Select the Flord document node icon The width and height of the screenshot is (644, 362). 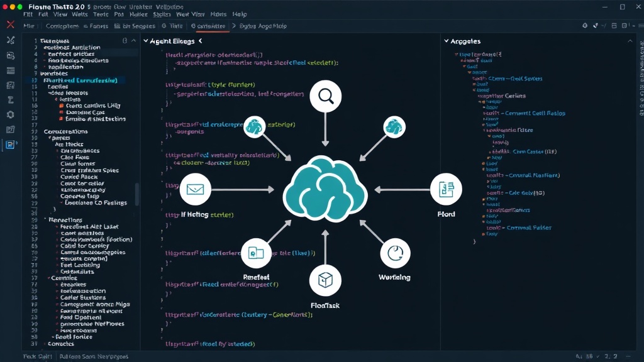(446, 189)
